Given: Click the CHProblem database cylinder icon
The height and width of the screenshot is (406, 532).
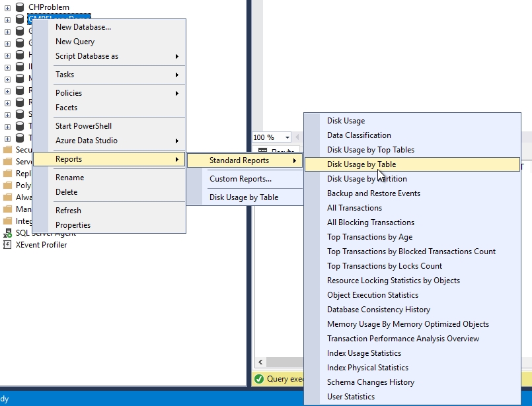Looking at the screenshot, I should pos(20,7).
